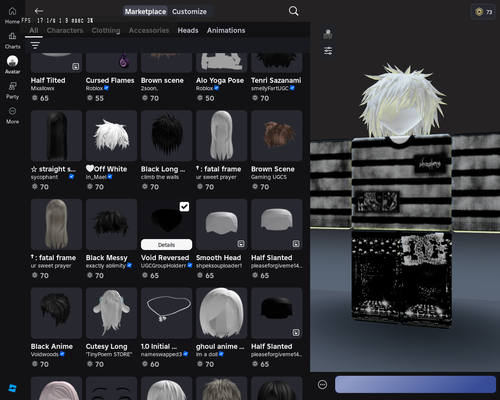Click the Brown scene item title
The width and height of the screenshot is (500, 400).
(162, 80)
